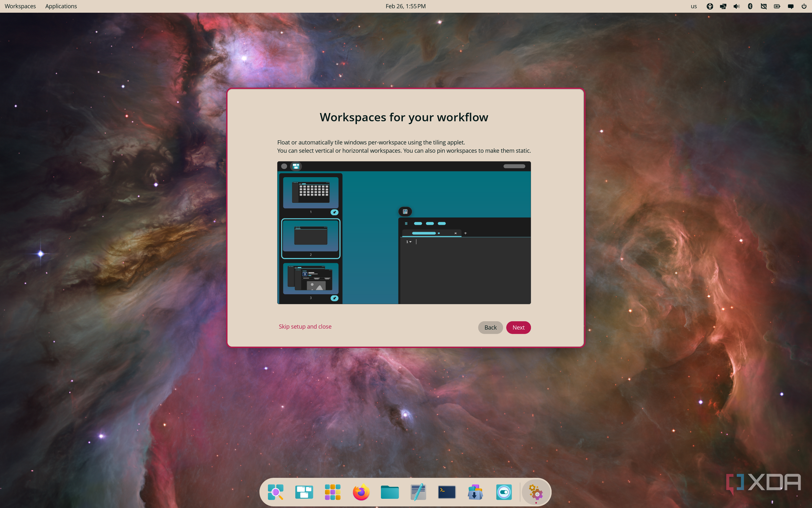Image resolution: width=812 pixels, height=508 pixels.
Task: Open the power session menu
Action: pyautogui.click(x=804, y=6)
